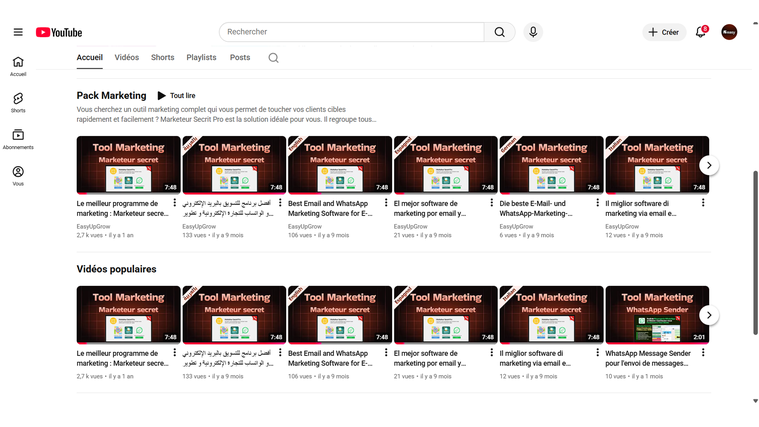Click the YouTube logo
Viewport: 759px width, 427px height.
(x=59, y=32)
